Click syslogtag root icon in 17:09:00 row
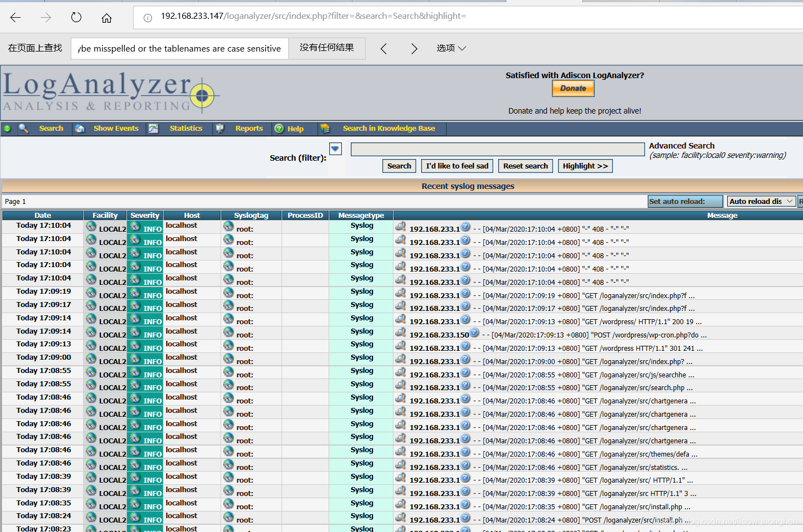 point(228,359)
